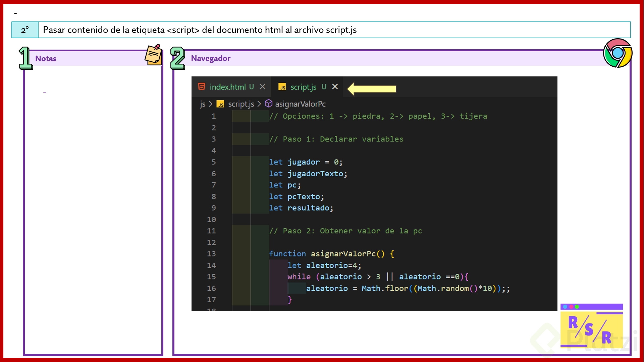This screenshot has height=362, width=644.
Task: Click the Notas panel heading
Action: point(46,59)
